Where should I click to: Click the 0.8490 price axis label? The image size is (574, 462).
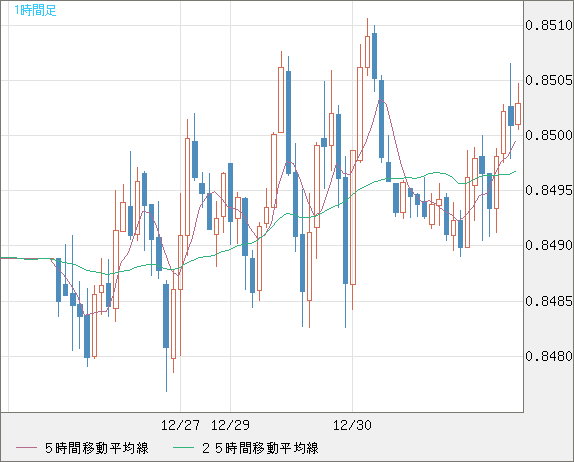[x=549, y=245]
